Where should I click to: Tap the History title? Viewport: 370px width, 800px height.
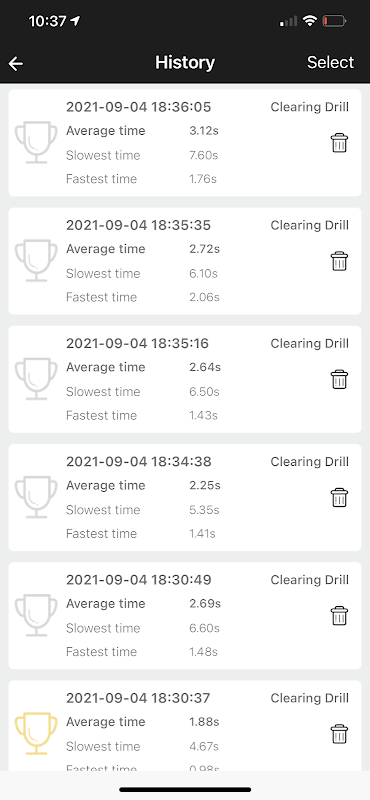tap(185, 63)
